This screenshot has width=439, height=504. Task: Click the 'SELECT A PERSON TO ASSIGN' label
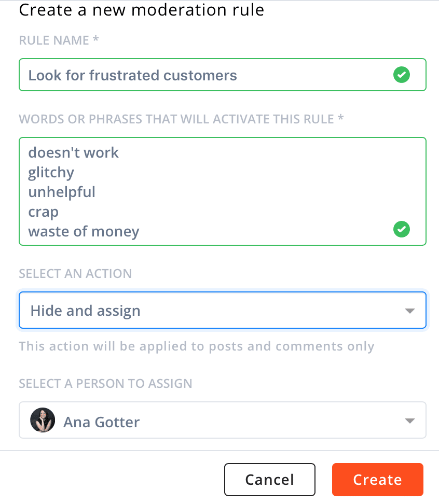click(x=105, y=384)
